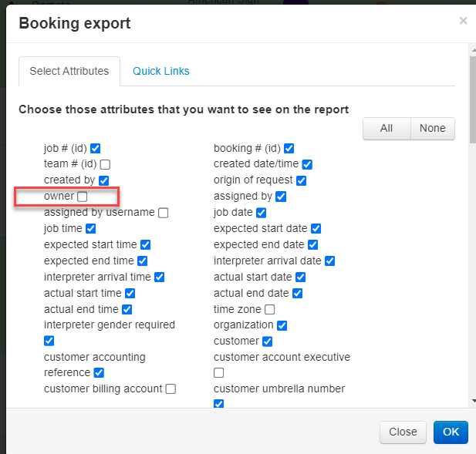The width and height of the screenshot is (476, 454).
Task: Uncheck the organization checkbox
Action: click(x=282, y=326)
